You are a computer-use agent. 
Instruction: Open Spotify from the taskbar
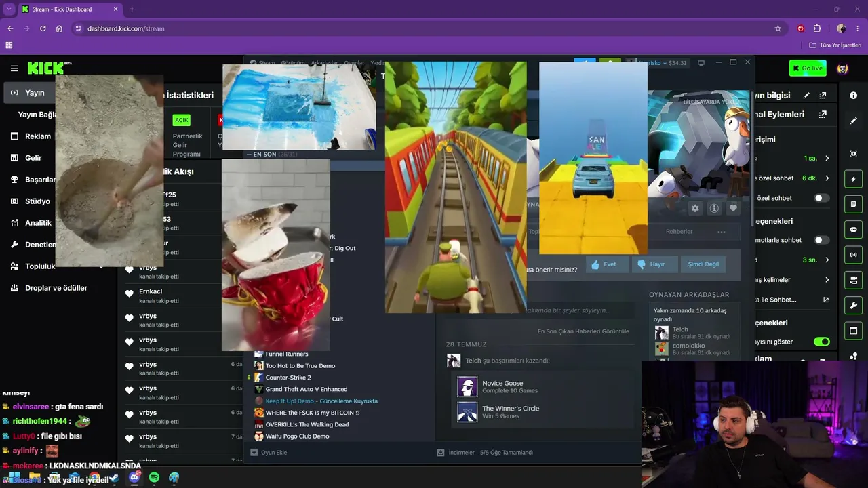coord(154,478)
